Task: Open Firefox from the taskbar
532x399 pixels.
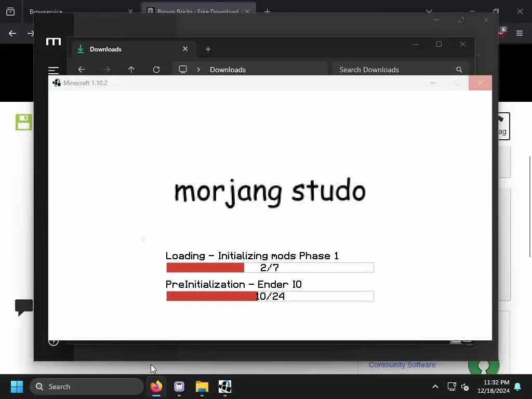Action: (156, 387)
